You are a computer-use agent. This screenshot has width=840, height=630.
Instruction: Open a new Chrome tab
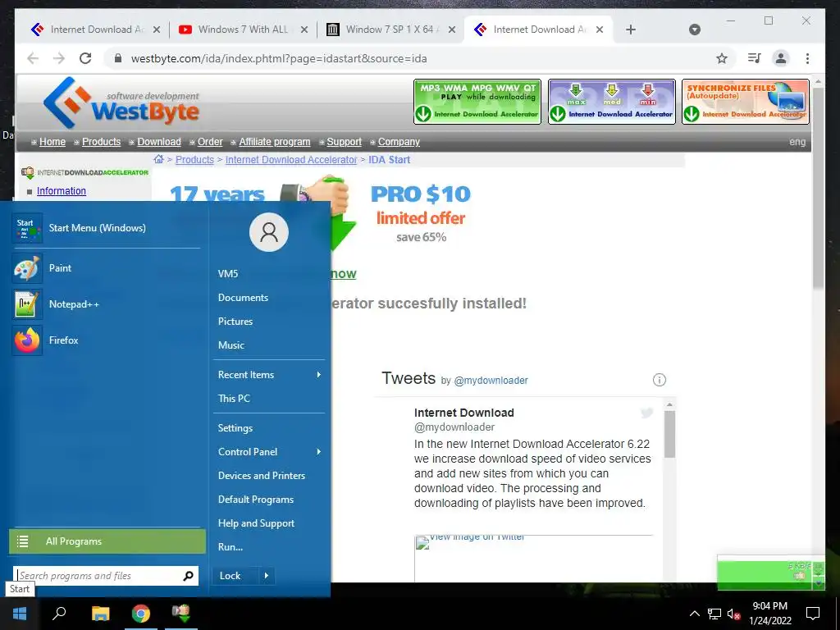[x=631, y=30]
